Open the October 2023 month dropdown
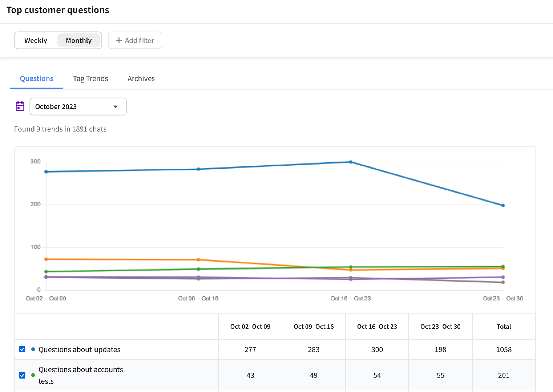The image size is (553, 392). coord(78,106)
